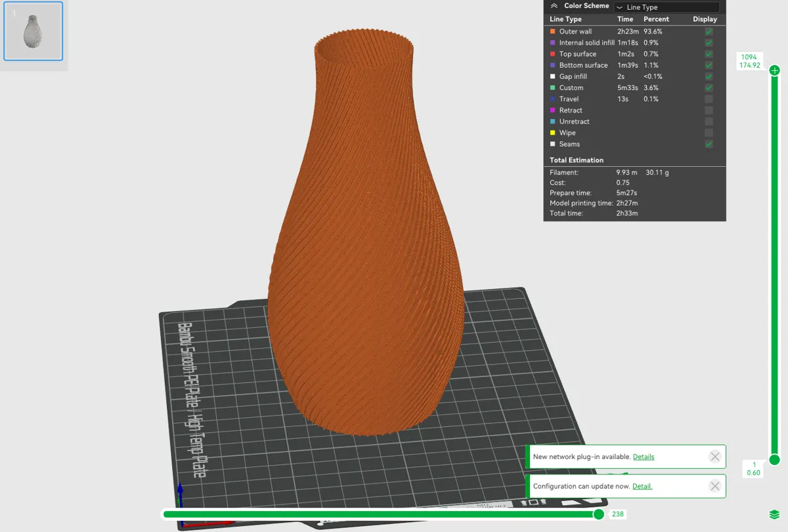
Task: Click the yellow Wipe color swatch
Action: [553, 133]
